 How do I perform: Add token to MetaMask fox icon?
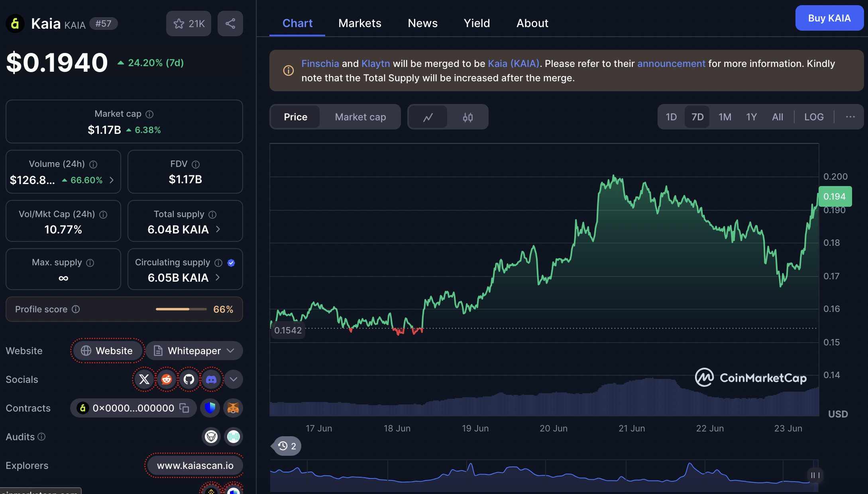point(233,408)
